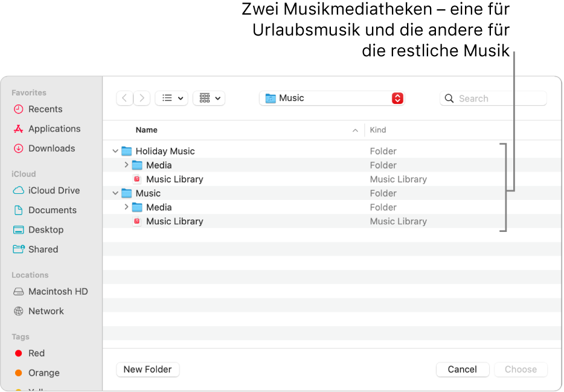Click the Cancel button
This screenshot has width=564, height=392.
point(463,369)
